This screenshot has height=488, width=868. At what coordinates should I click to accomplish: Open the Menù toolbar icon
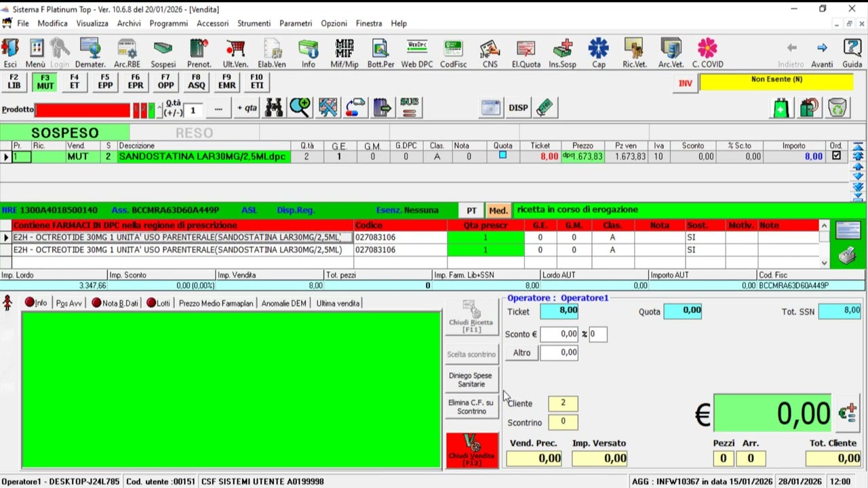35,54
